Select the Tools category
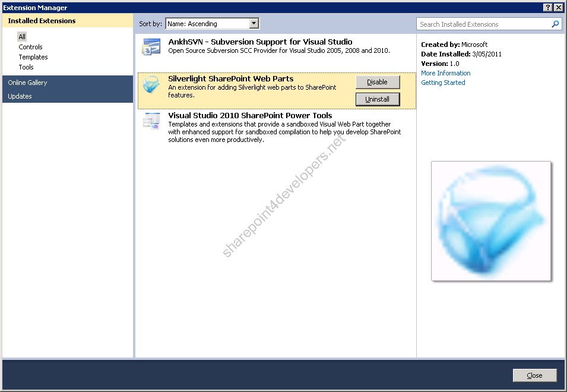Screen dimensions: 567x392 (x=26, y=67)
